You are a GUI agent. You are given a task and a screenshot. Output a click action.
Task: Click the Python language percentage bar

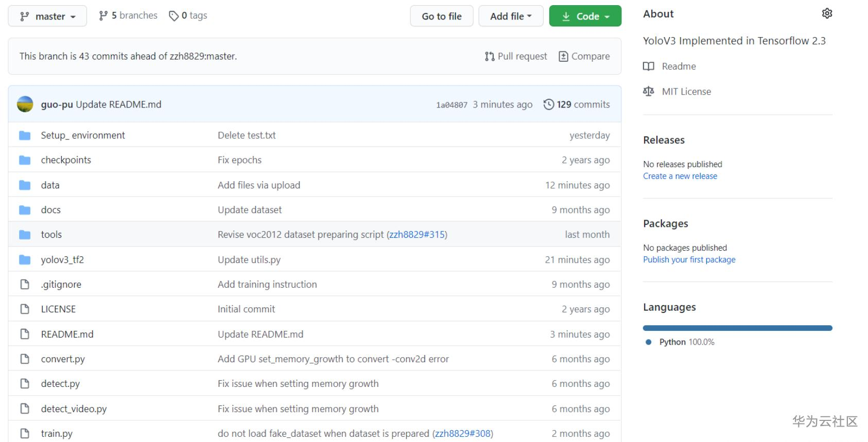pyautogui.click(x=737, y=328)
